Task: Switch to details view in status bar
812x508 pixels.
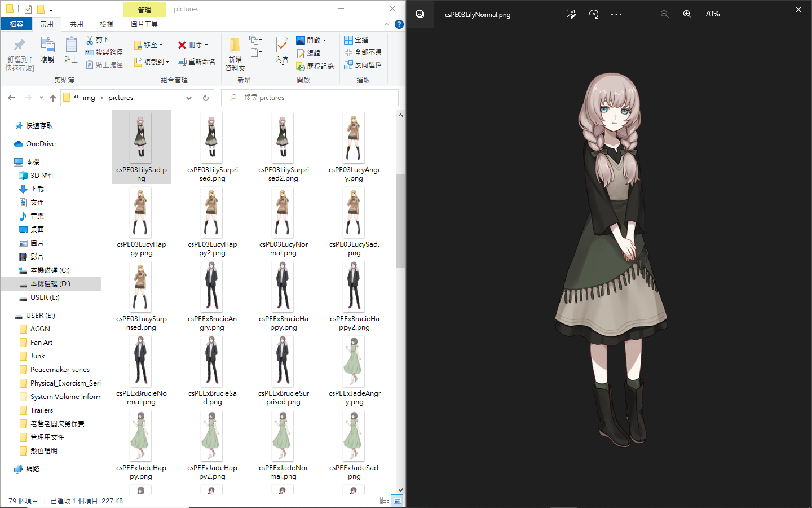Action: pyautogui.click(x=385, y=501)
